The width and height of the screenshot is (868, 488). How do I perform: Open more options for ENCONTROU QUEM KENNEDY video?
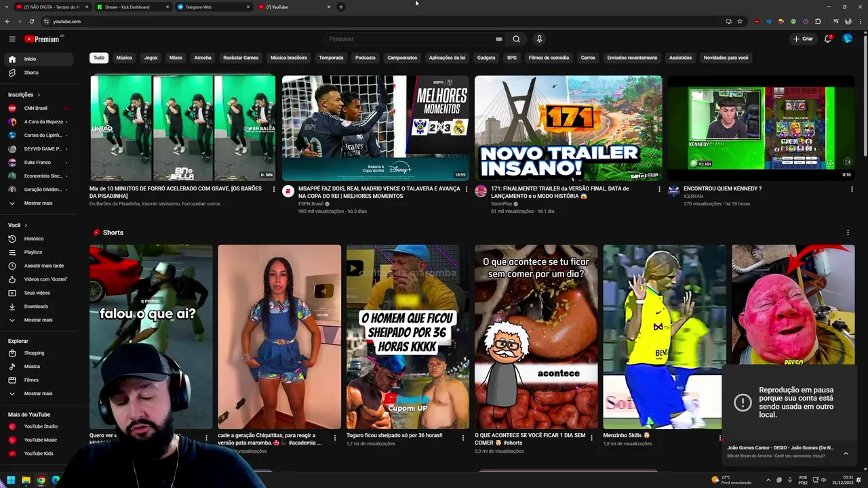(852, 189)
